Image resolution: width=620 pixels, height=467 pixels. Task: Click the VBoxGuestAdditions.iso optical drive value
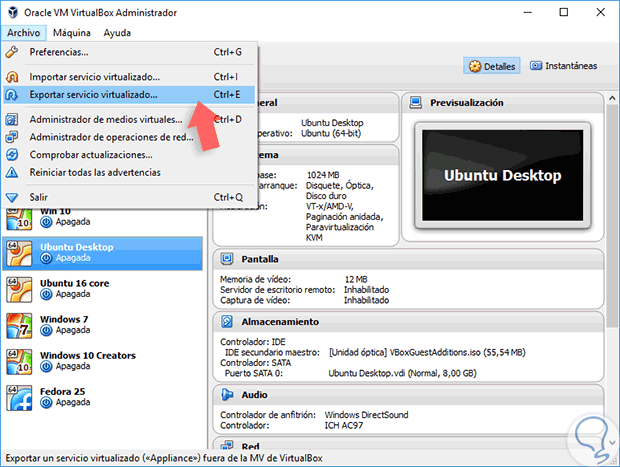[427, 352]
